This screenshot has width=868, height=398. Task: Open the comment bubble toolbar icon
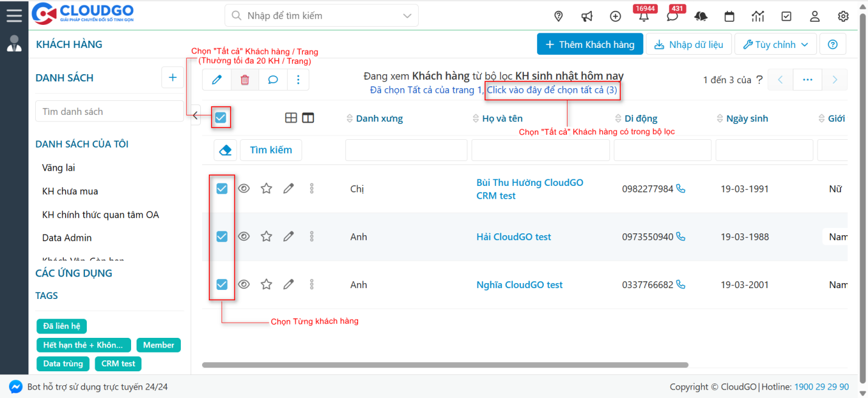(273, 79)
